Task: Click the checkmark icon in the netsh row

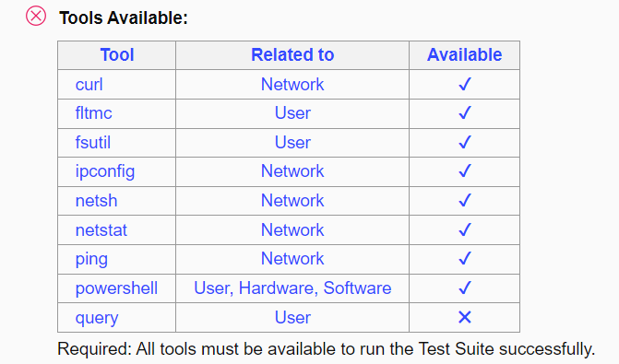Action: tap(465, 200)
